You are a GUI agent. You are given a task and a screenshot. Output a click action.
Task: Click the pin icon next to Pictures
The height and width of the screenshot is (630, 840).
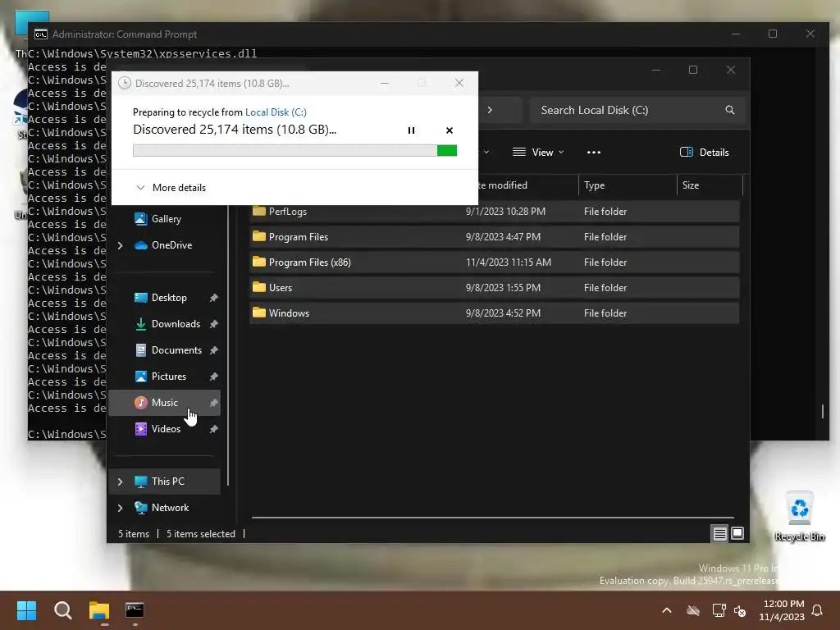[213, 377]
